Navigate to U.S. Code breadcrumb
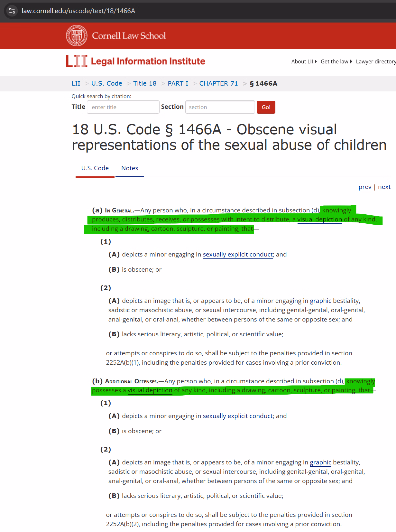This screenshot has width=396, height=532. [106, 83]
